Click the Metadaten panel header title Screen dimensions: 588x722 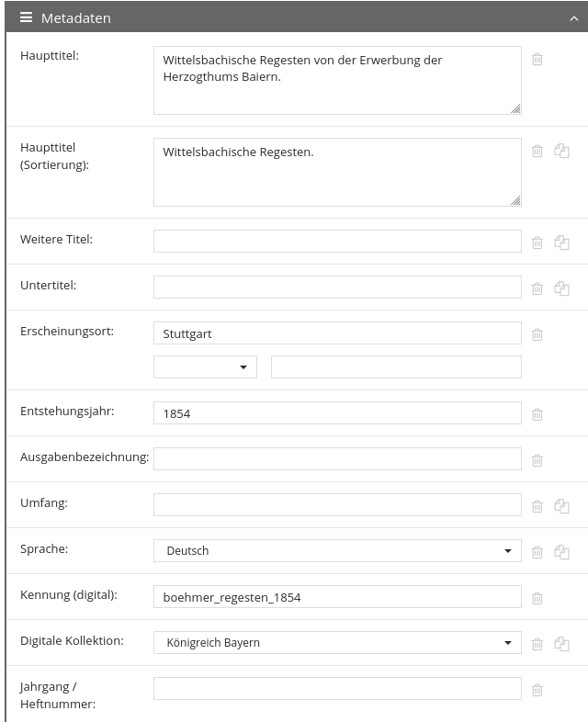point(76,18)
